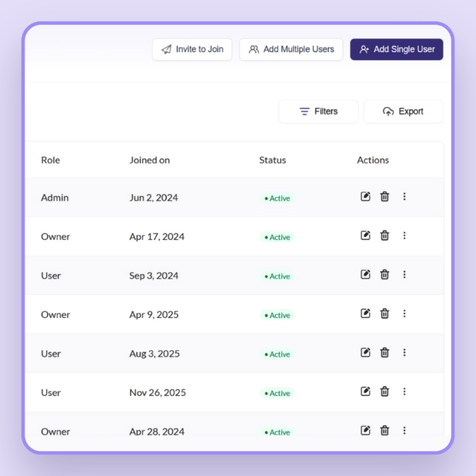Viewport: 476px width, 476px height.
Task: Click edit icon for Aug 3, 2025 row
Action: tap(366, 352)
